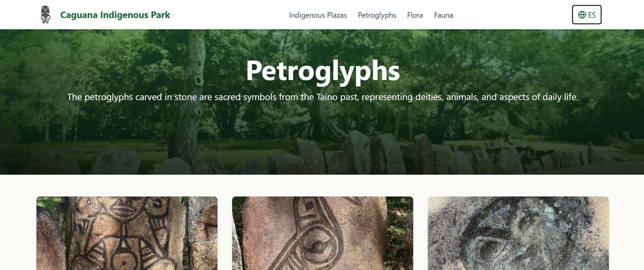This screenshot has height=270, width=644.
Task: Switch language using the ES label
Action: tap(592, 15)
